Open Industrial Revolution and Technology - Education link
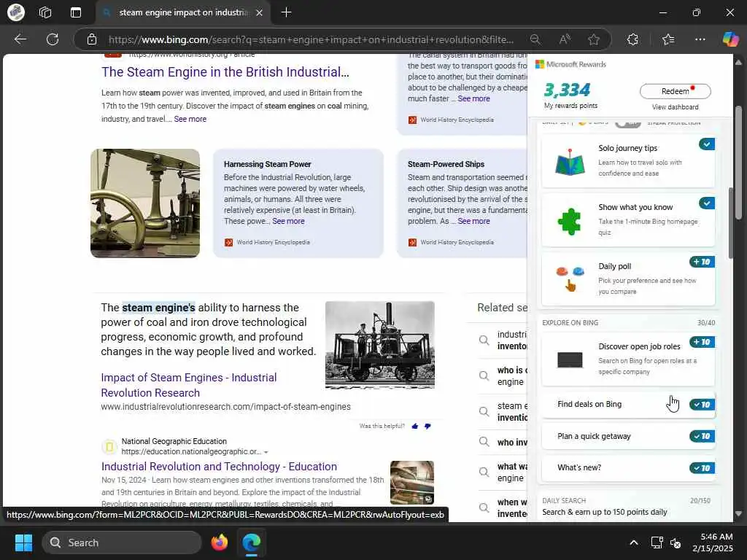Viewport: 747px width, 560px height. pyautogui.click(x=219, y=467)
